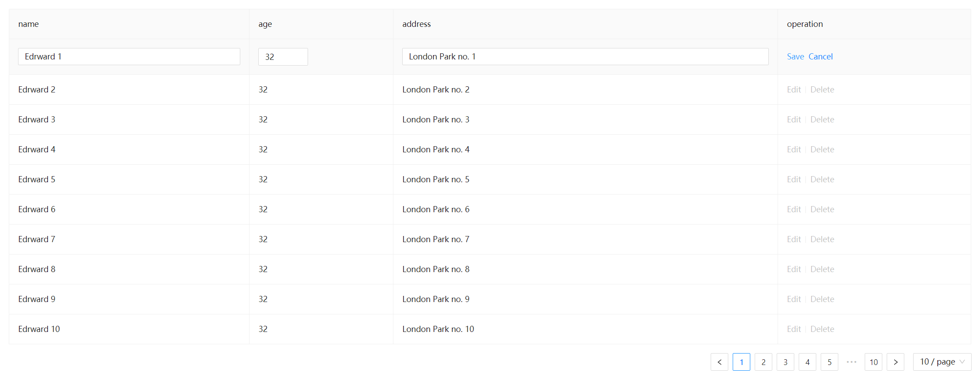Viewport: 980px width, 376px height.
Task: Click Edit for Edrward 5 row
Action: point(794,180)
